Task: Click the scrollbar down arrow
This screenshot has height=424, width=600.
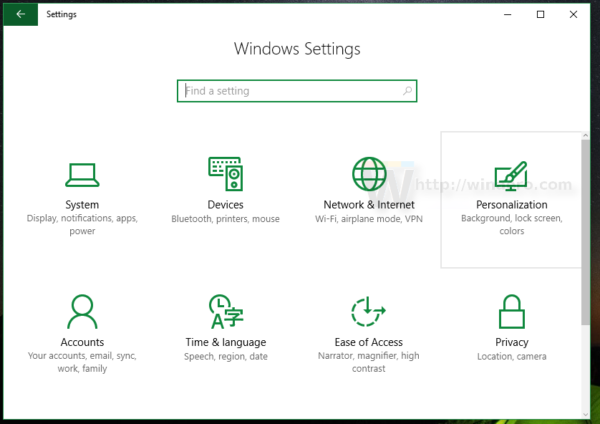Action: pos(585,414)
